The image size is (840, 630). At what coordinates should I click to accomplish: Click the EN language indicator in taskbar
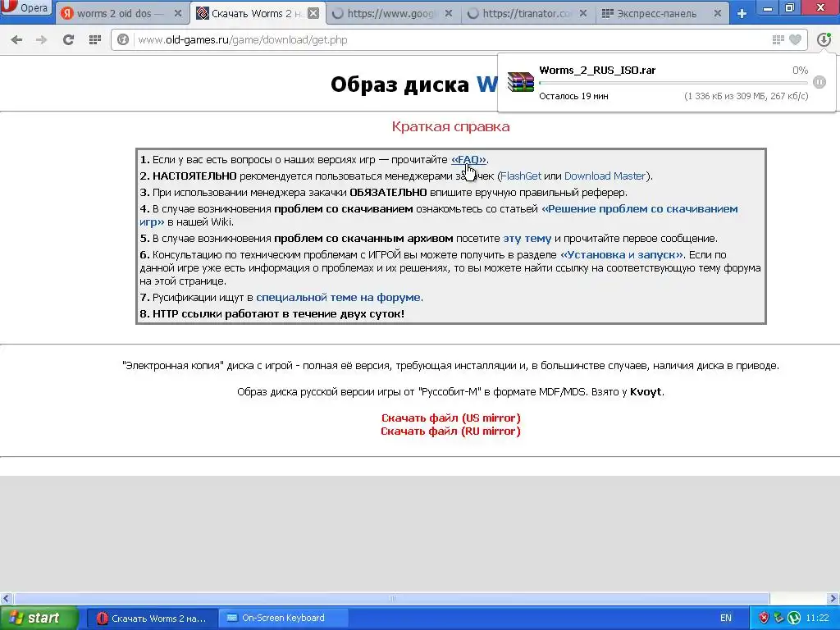tap(725, 619)
